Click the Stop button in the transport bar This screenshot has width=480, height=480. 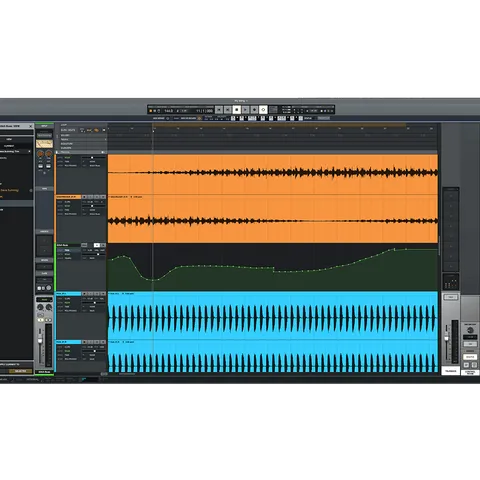click(x=237, y=109)
